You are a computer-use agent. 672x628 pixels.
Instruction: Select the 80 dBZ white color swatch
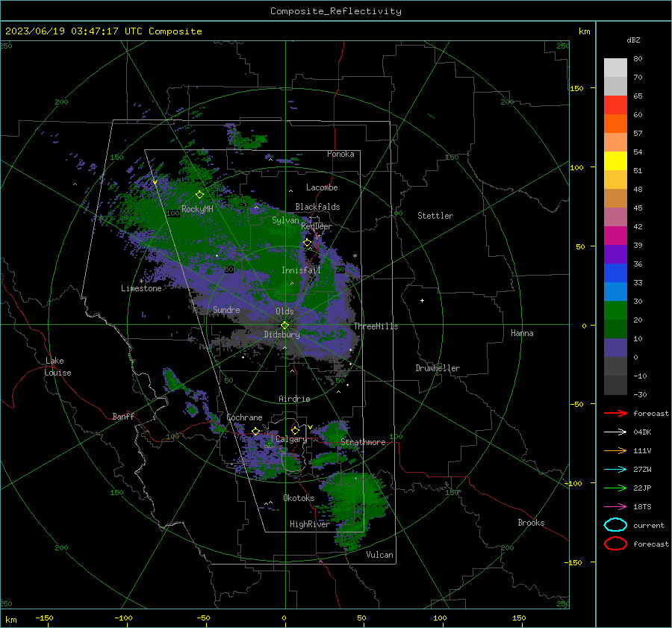point(615,67)
